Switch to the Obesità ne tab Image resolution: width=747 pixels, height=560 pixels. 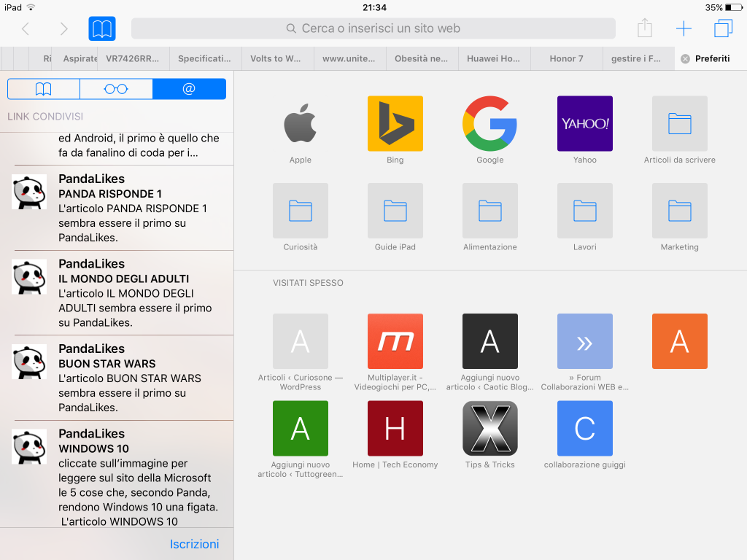(421, 58)
